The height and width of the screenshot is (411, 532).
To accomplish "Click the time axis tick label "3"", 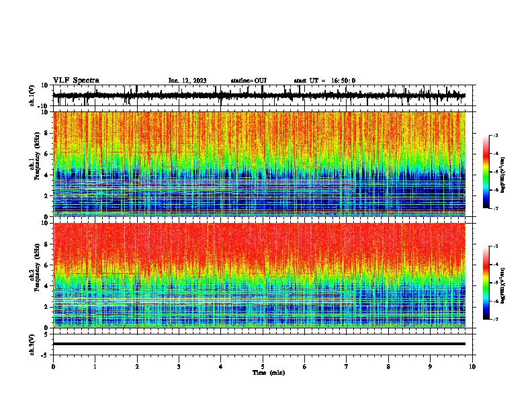I will pos(179,367).
